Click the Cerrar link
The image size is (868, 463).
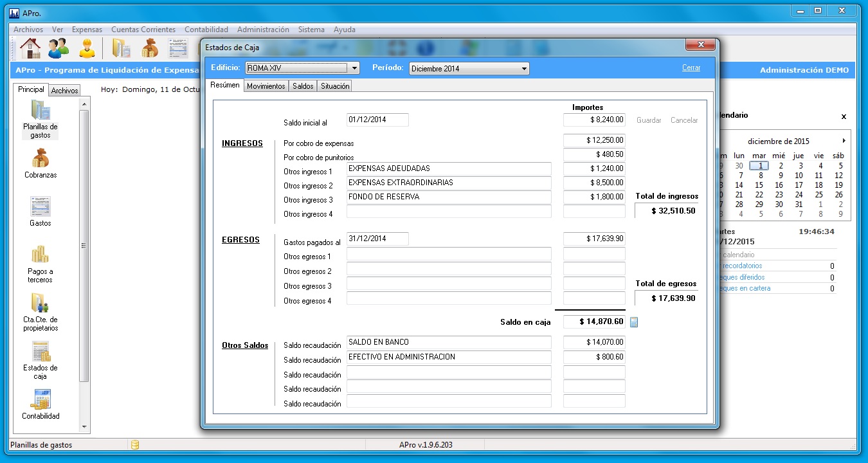point(691,68)
